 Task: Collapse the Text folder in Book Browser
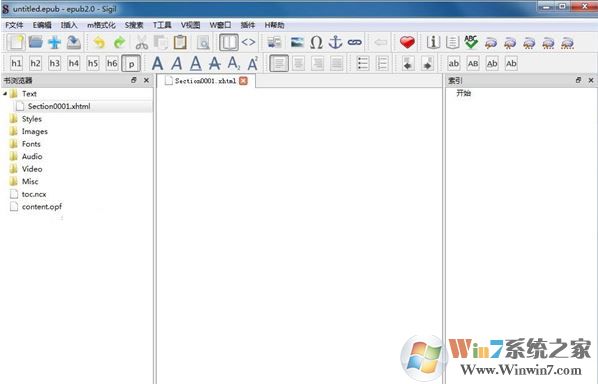pyautogui.click(x=5, y=93)
